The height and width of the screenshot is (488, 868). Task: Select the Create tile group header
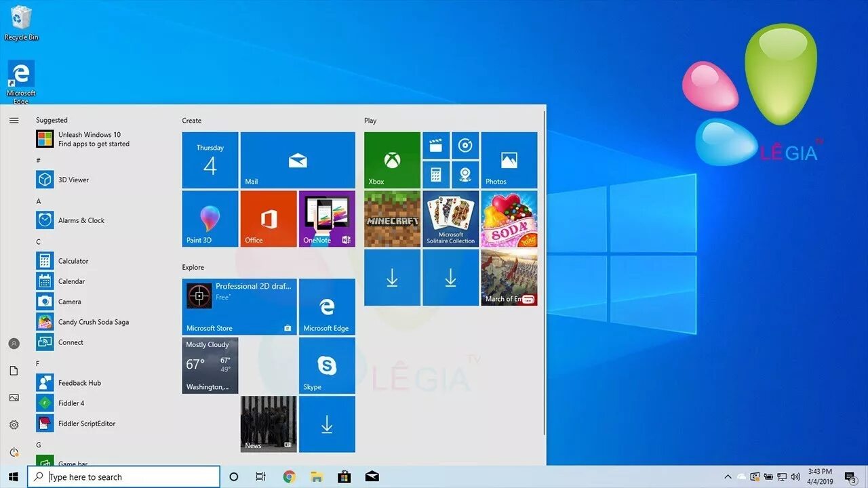click(x=192, y=121)
